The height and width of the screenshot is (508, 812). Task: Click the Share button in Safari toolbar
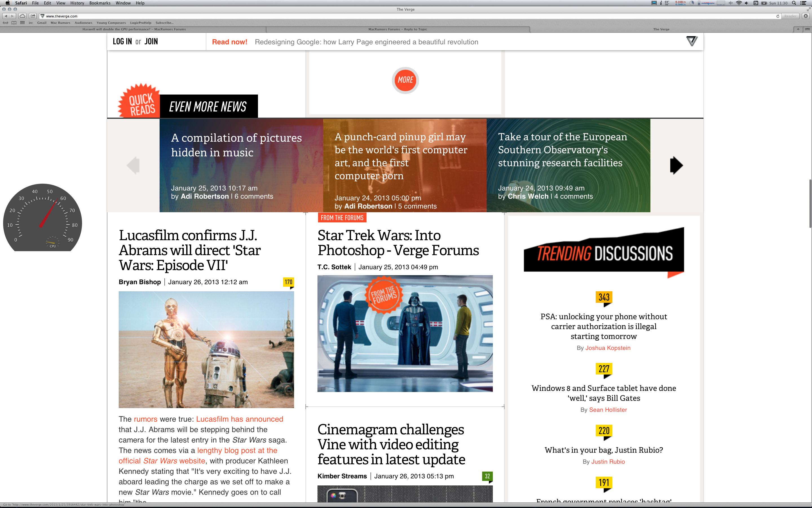[x=32, y=16]
